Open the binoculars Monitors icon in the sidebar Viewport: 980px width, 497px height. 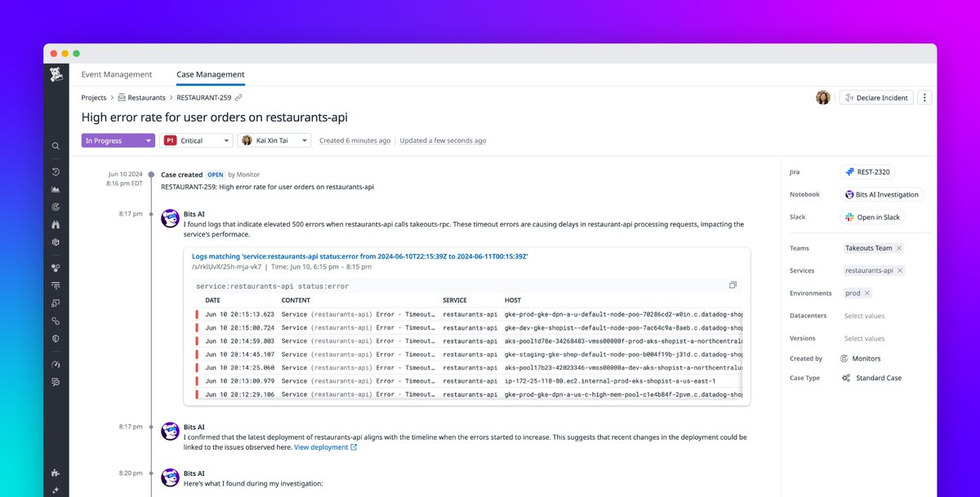[x=56, y=225]
